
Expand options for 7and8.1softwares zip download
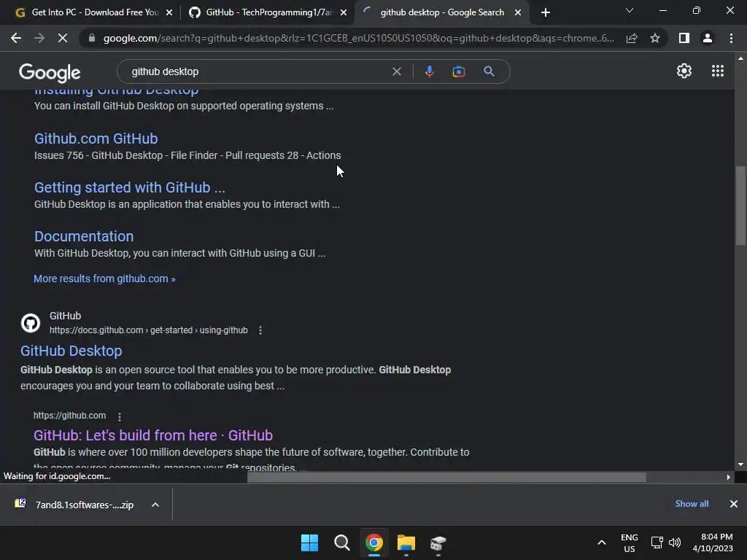[155, 505]
